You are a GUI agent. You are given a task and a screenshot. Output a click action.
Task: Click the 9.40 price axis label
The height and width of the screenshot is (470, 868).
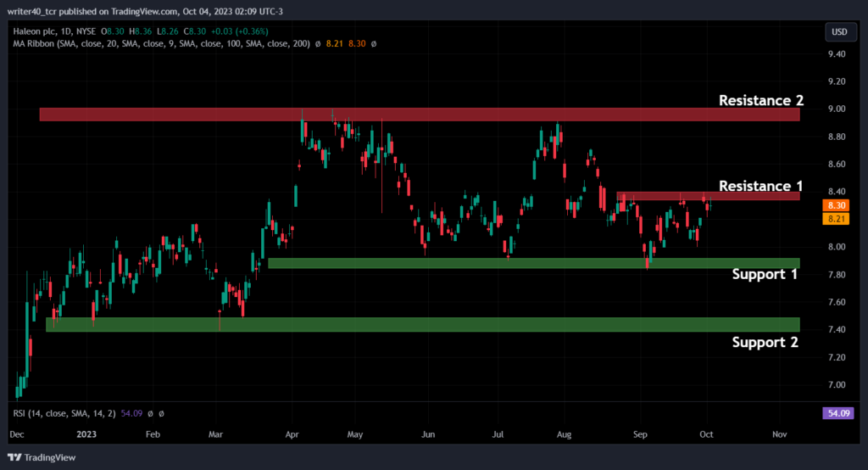click(837, 53)
